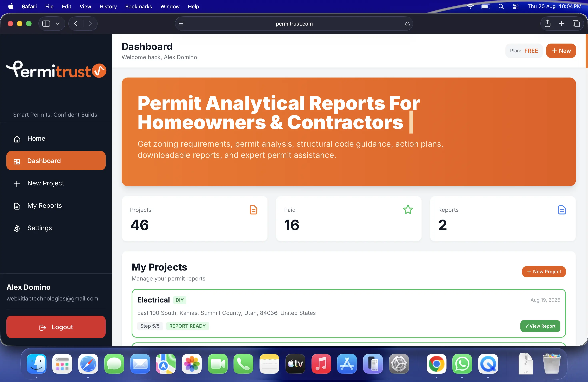This screenshot has height=382, width=588.
Task: Open the Bookmarks menu
Action: [x=138, y=6]
